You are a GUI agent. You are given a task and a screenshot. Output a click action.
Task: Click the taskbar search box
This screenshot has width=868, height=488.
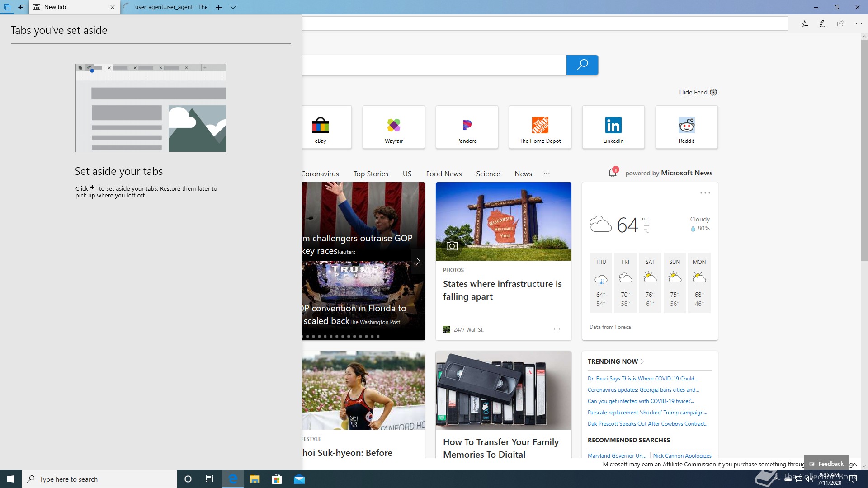(99, 479)
